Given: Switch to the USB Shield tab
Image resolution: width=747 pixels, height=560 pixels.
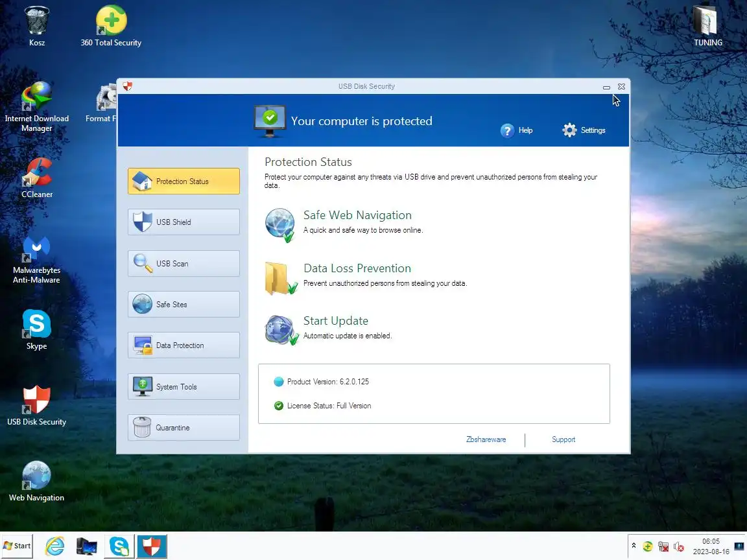Looking at the screenshot, I should (x=184, y=222).
